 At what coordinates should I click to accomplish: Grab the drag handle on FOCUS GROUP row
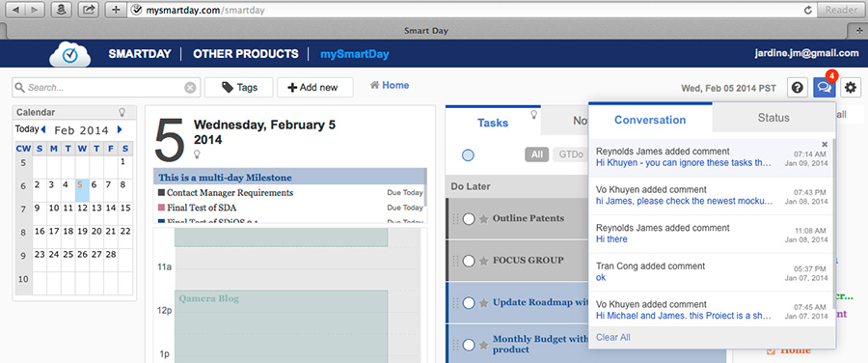coord(456,261)
